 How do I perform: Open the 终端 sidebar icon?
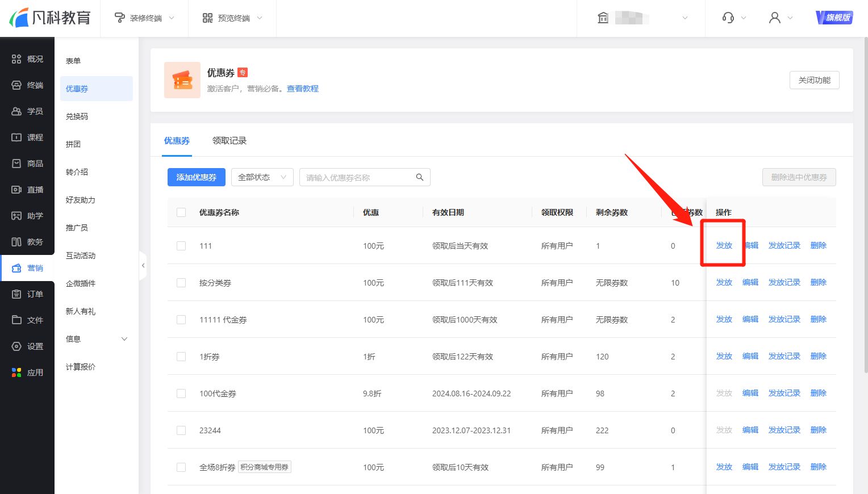[16, 85]
